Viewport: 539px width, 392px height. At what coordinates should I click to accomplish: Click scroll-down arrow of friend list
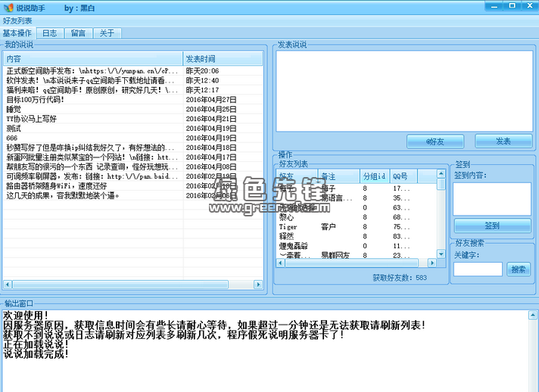pos(441,254)
